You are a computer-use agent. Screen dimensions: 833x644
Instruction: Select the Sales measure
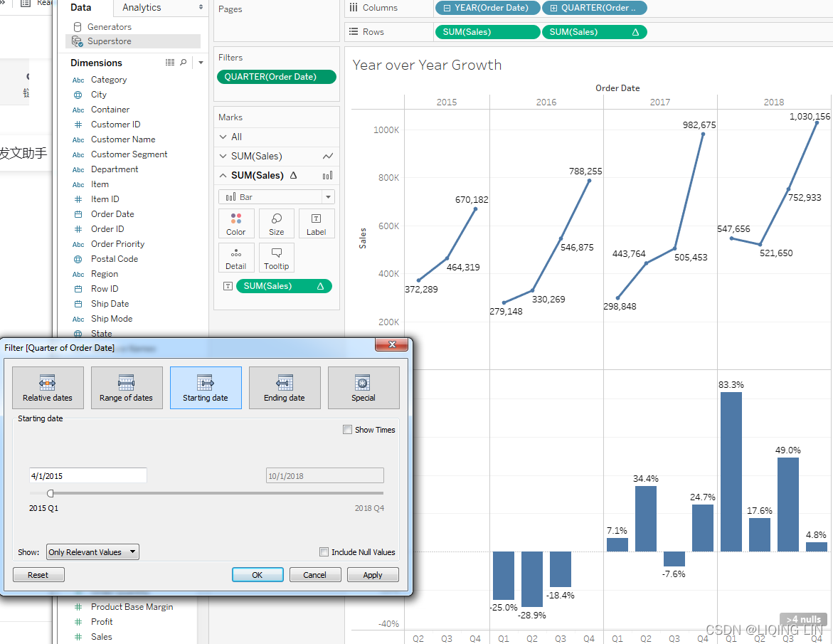pos(102,637)
